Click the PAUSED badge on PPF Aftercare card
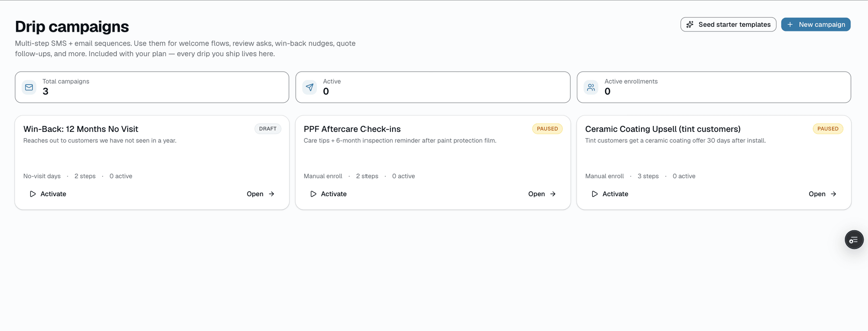 pos(547,128)
